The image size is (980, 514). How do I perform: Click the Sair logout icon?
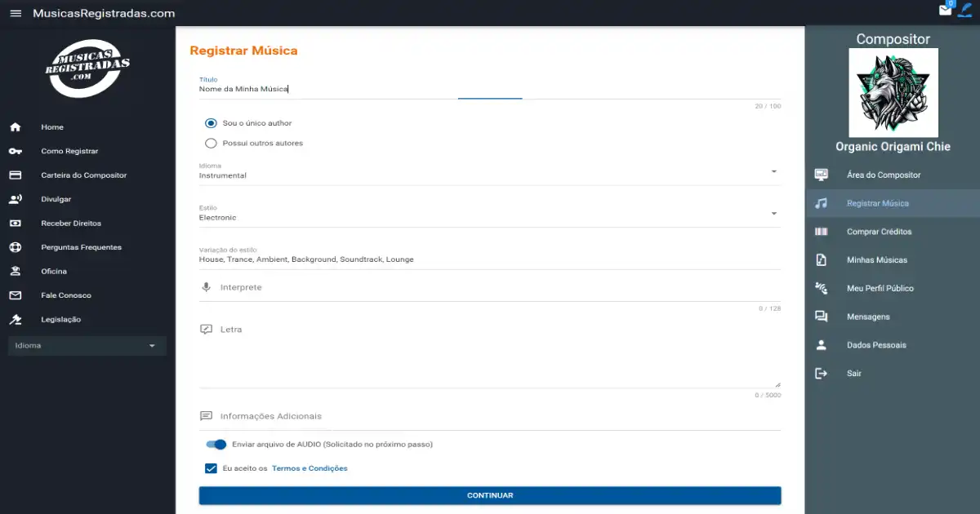click(x=821, y=374)
